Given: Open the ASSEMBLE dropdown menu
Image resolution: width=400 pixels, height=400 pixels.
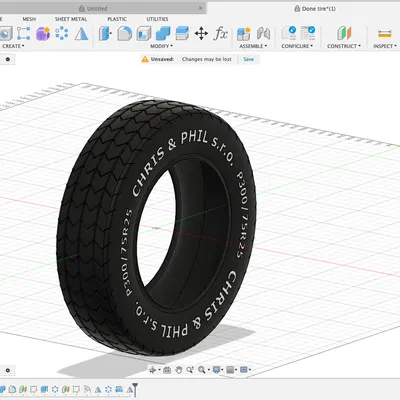Looking at the screenshot, I should (x=253, y=46).
